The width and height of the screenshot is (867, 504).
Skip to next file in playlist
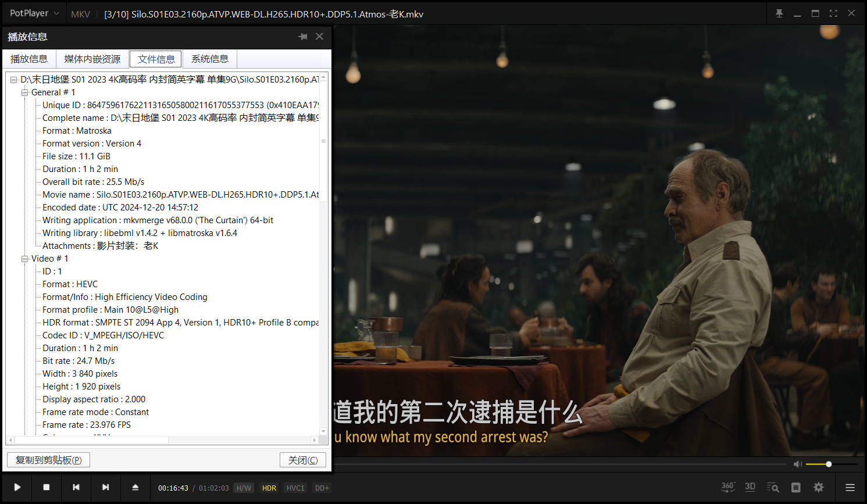pos(105,487)
